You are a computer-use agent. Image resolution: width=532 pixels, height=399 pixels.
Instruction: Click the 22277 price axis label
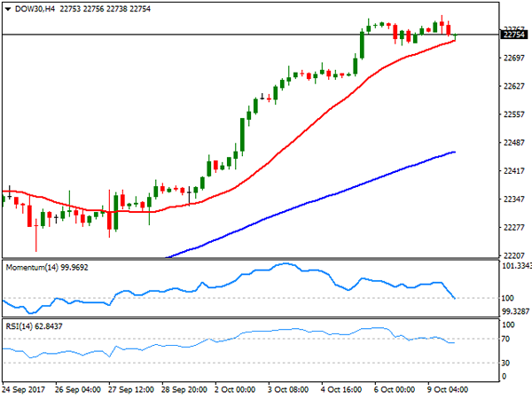514,227
